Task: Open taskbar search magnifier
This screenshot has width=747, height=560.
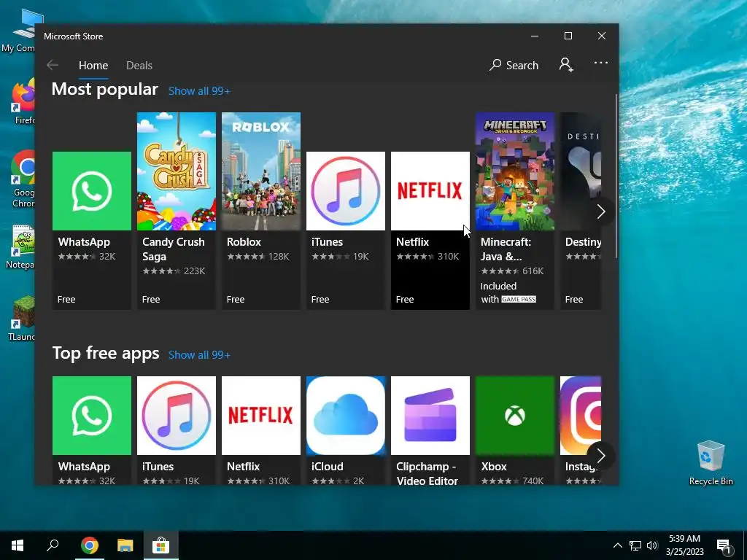Action: pos(53,545)
